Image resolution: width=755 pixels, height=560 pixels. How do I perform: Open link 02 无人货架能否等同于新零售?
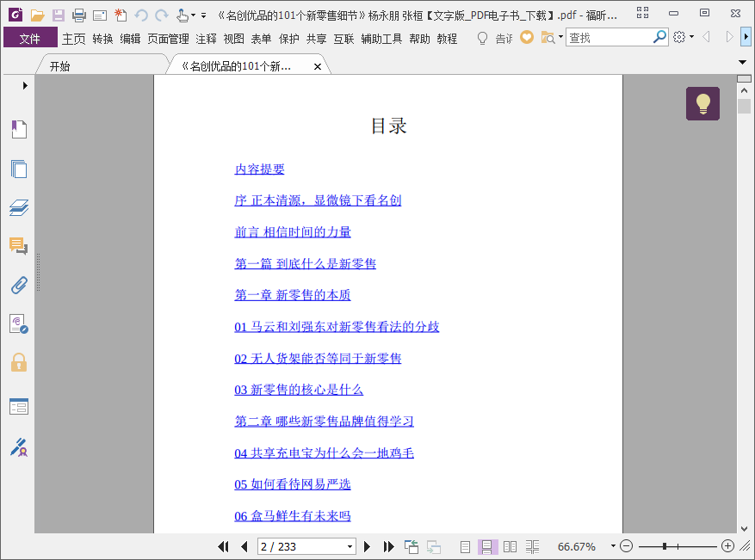click(318, 358)
